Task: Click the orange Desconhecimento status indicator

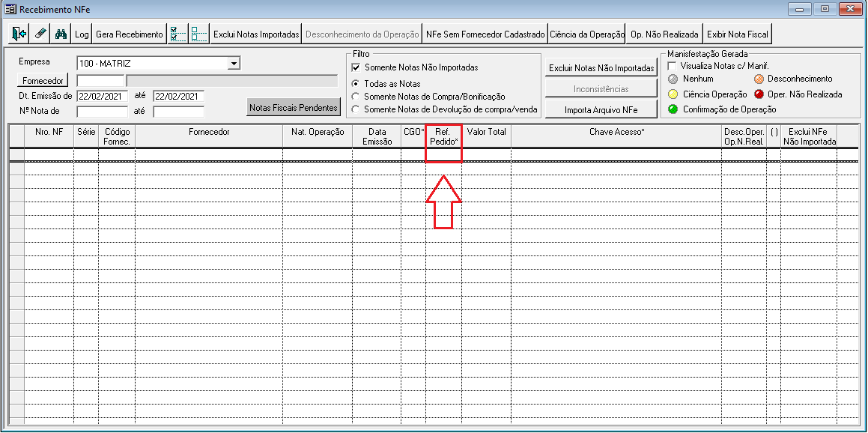Action: [x=759, y=79]
